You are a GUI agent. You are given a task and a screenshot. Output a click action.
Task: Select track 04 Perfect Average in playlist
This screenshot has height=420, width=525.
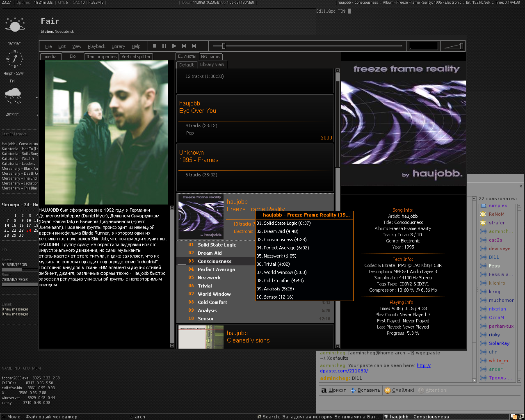tap(216, 269)
